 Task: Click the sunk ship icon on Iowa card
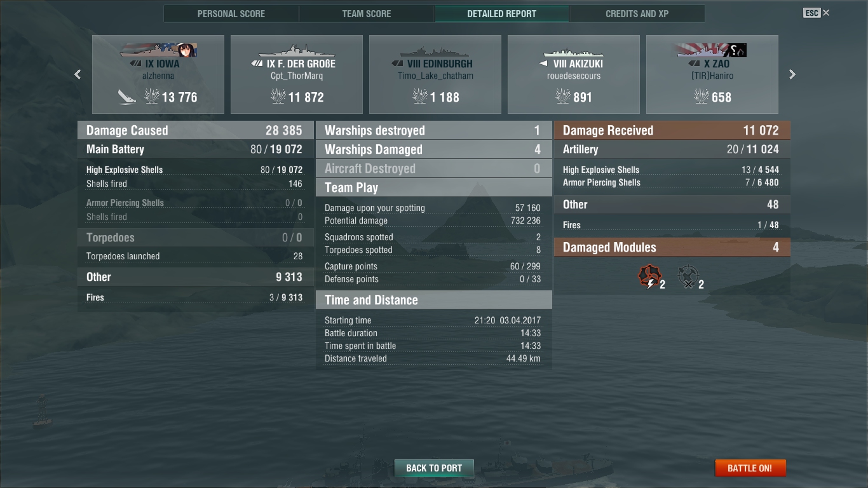coord(127,97)
